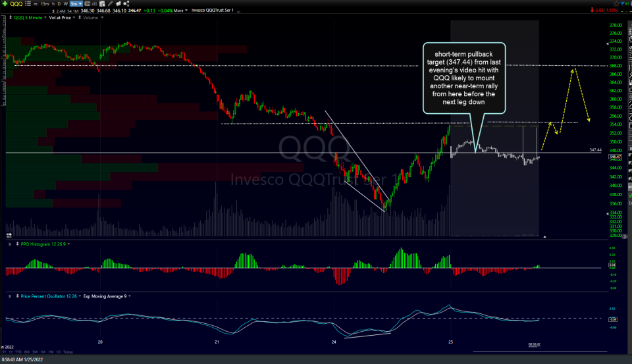Click the ellipsis after Invesco QQQTrust Ser 1

coord(238,11)
